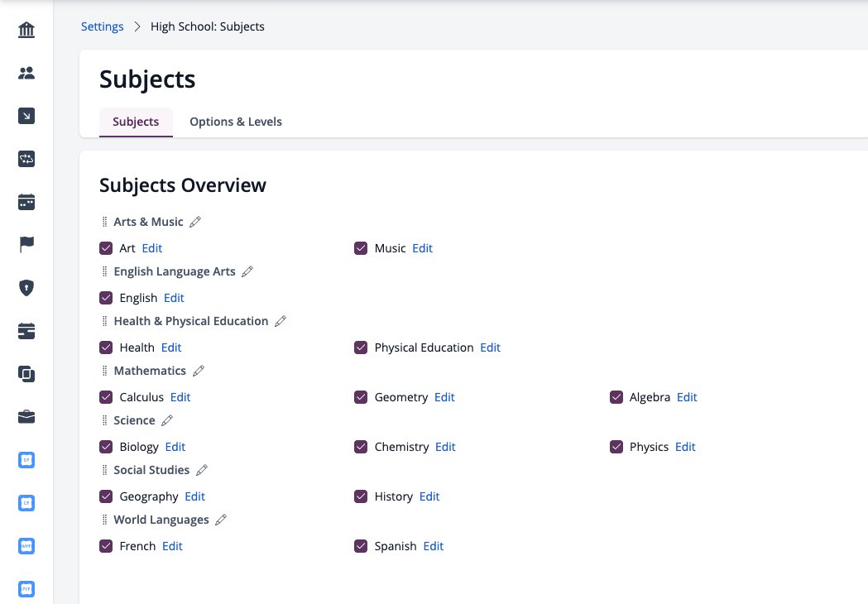Toggle the Music checkbox
This screenshot has height=604, width=868.
click(361, 248)
